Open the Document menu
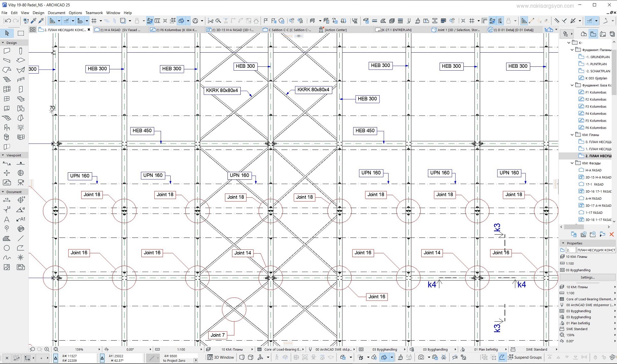 tap(56, 13)
